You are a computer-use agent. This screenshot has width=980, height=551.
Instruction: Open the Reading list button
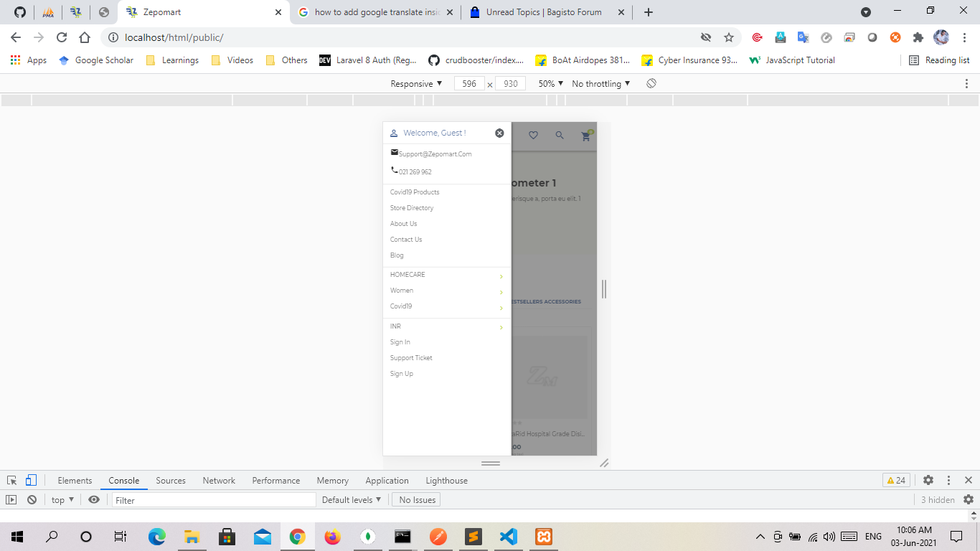[x=939, y=60]
